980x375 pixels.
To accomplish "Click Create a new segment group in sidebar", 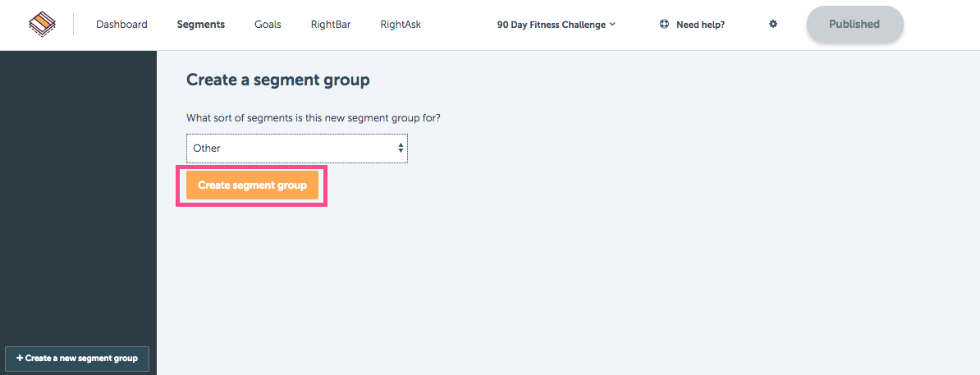I will pyautogui.click(x=77, y=359).
